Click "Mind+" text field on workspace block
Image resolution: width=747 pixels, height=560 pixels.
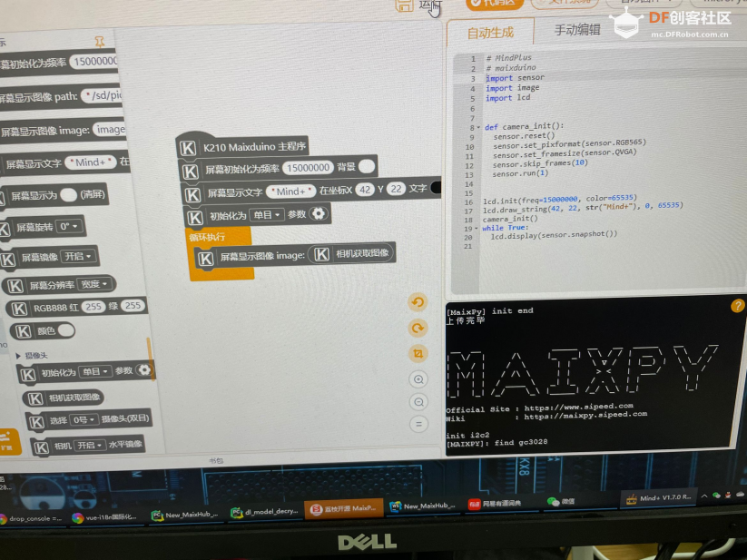pos(290,192)
